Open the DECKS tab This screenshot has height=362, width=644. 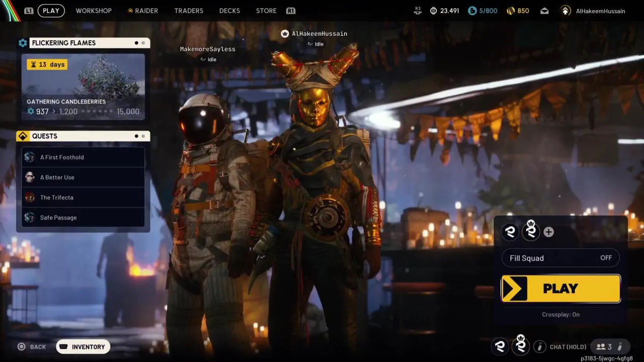(229, 11)
